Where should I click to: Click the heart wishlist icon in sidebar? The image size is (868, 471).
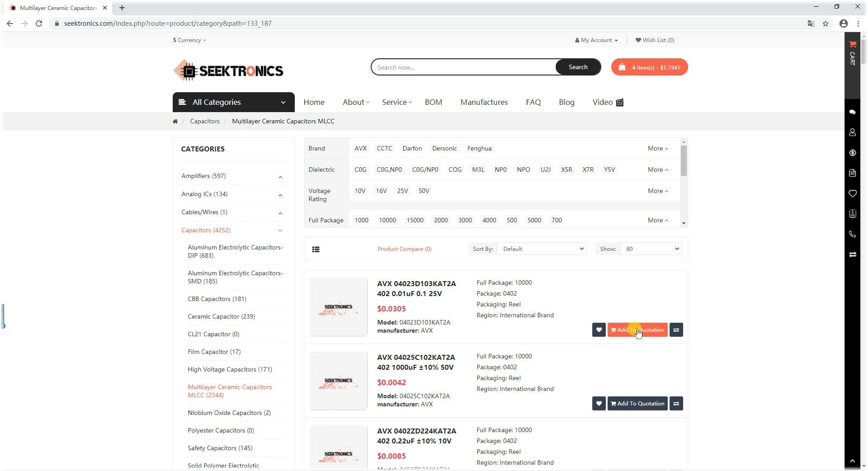852,193
